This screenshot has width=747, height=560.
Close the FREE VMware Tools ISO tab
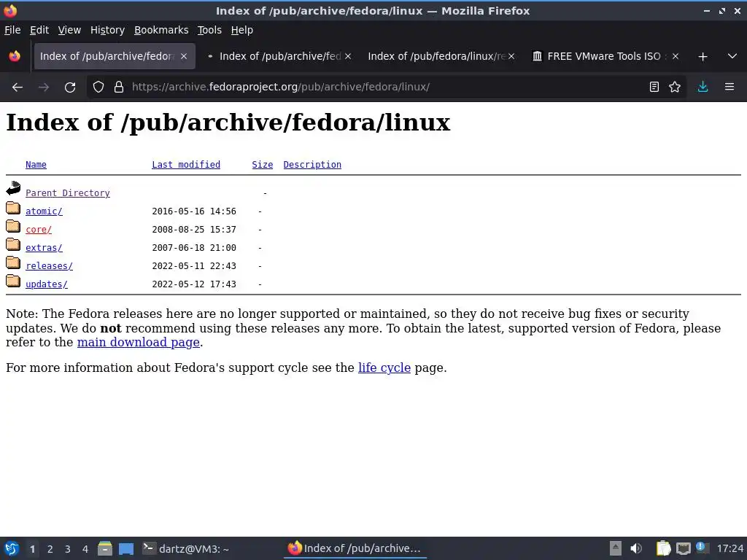675,56
